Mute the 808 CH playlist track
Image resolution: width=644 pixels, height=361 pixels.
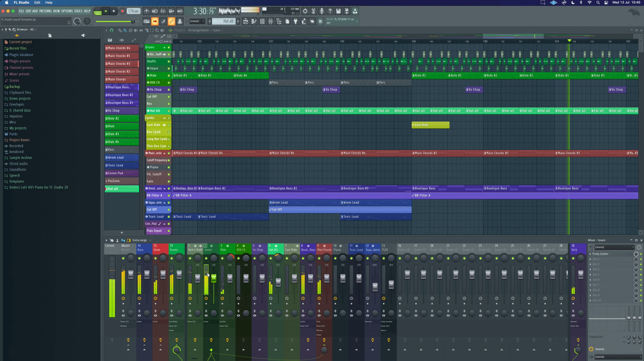coord(169,83)
